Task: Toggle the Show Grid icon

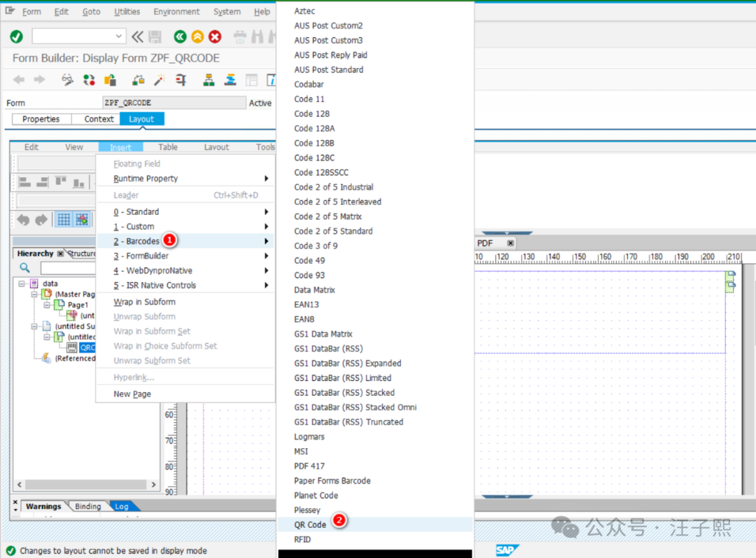Action: tap(64, 220)
